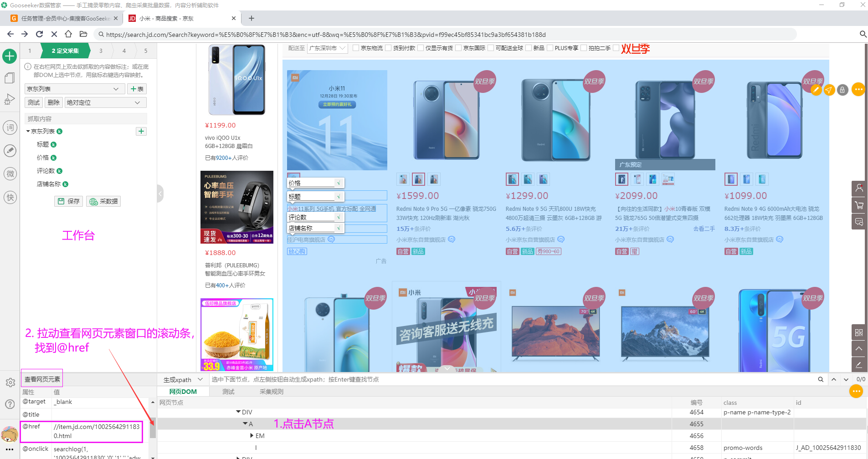Click the 采数据 collect data button
868x459 pixels.
104,201
